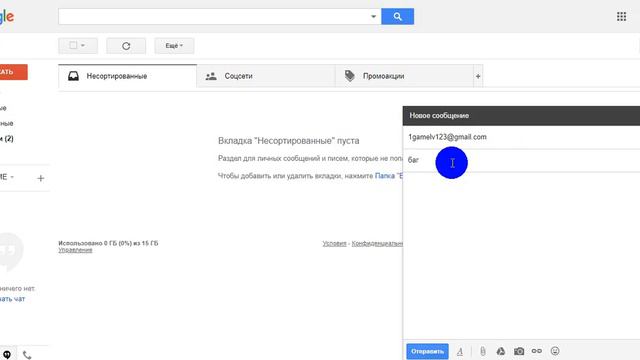The height and width of the screenshot is (360, 640).
Task: Insert files using Google Drive icon
Action: [x=500, y=351]
